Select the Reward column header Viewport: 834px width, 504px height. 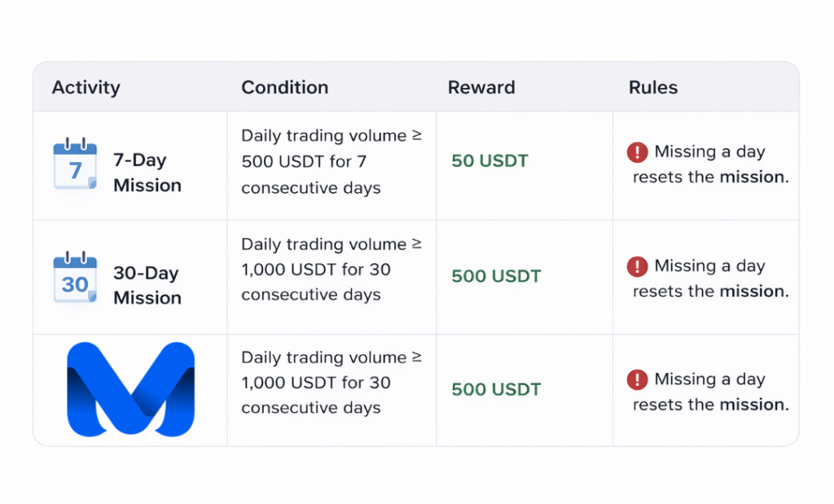481,88
